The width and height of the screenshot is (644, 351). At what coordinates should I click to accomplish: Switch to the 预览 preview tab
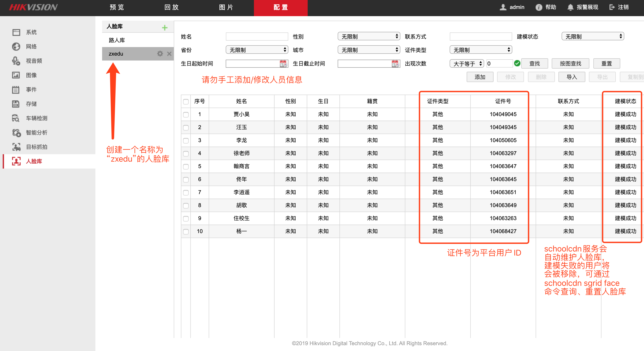pos(117,7)
